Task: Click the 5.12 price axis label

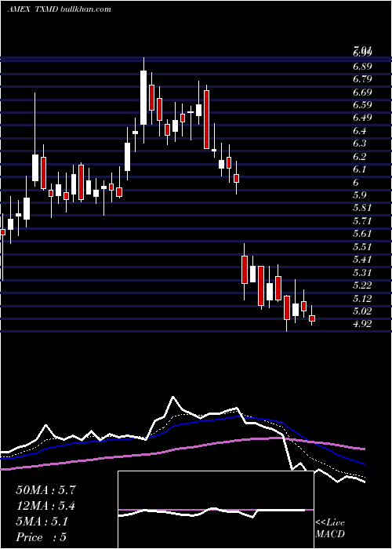Action: 362,298
